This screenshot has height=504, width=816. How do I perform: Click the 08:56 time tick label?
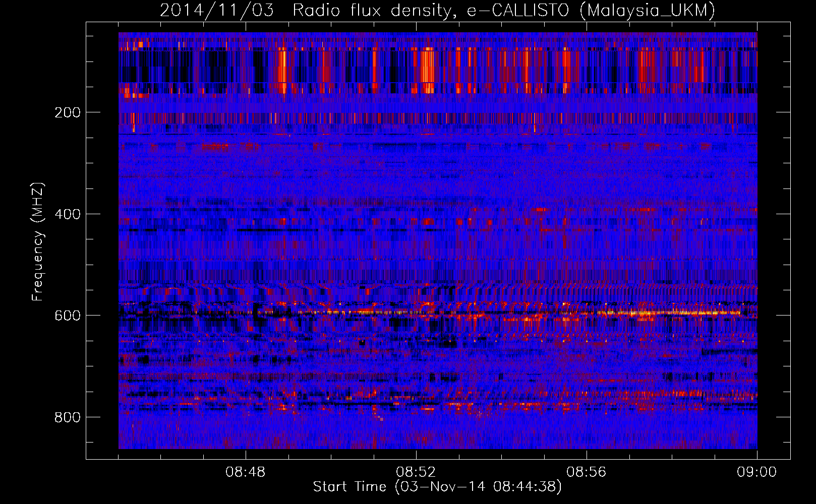[587, 472]
